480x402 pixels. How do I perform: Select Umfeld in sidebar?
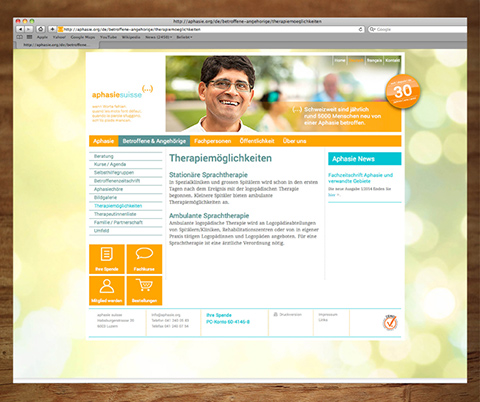pyautogui.click(x=126, y=231)
